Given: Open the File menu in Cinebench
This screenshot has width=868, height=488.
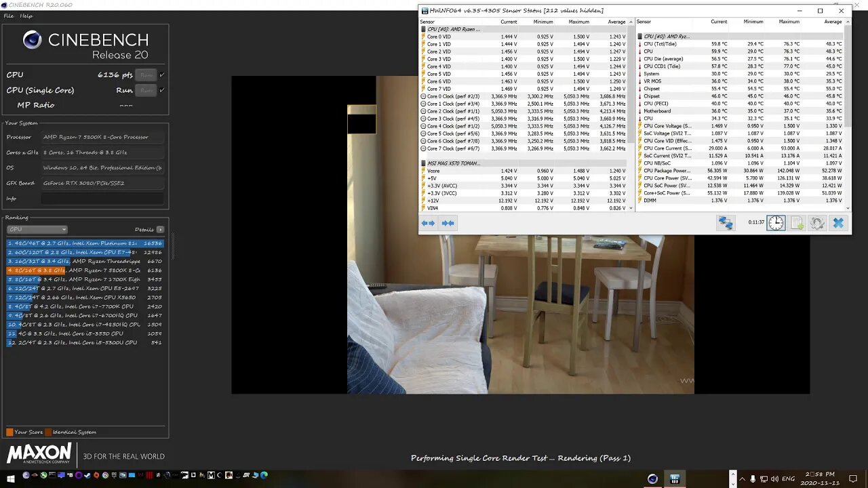Looking at the screenshot, I should [x=9, y=16].
